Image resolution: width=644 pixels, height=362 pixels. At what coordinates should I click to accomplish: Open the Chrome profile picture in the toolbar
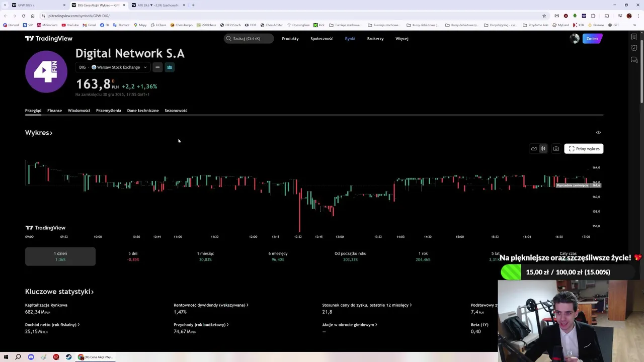(629, 16)
